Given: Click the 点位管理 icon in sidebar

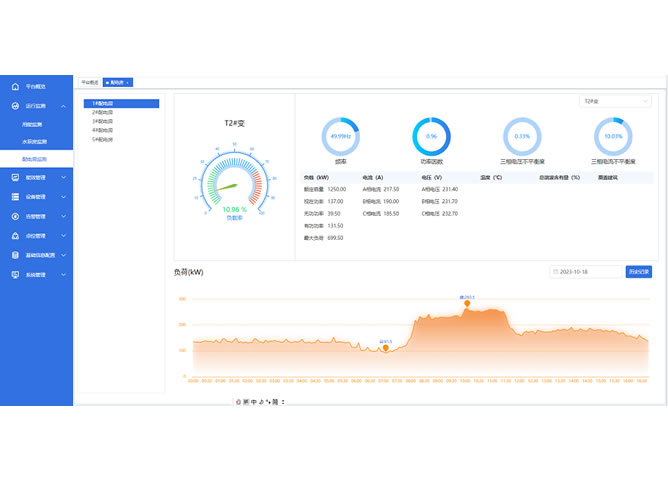Looking at the screenshot, I should pyautogui.click(x=14, y=235).
